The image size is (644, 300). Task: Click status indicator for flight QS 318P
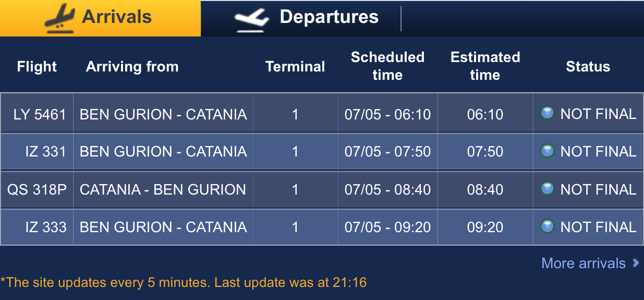547,189
